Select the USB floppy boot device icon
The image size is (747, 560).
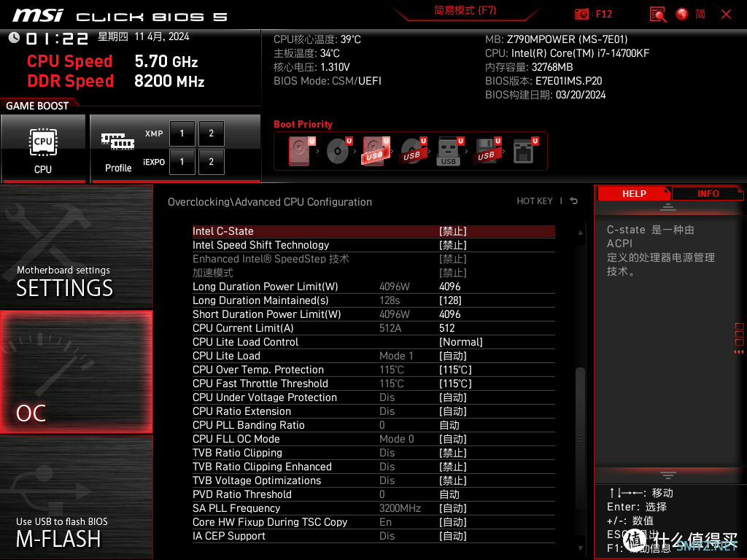point(487,151)
